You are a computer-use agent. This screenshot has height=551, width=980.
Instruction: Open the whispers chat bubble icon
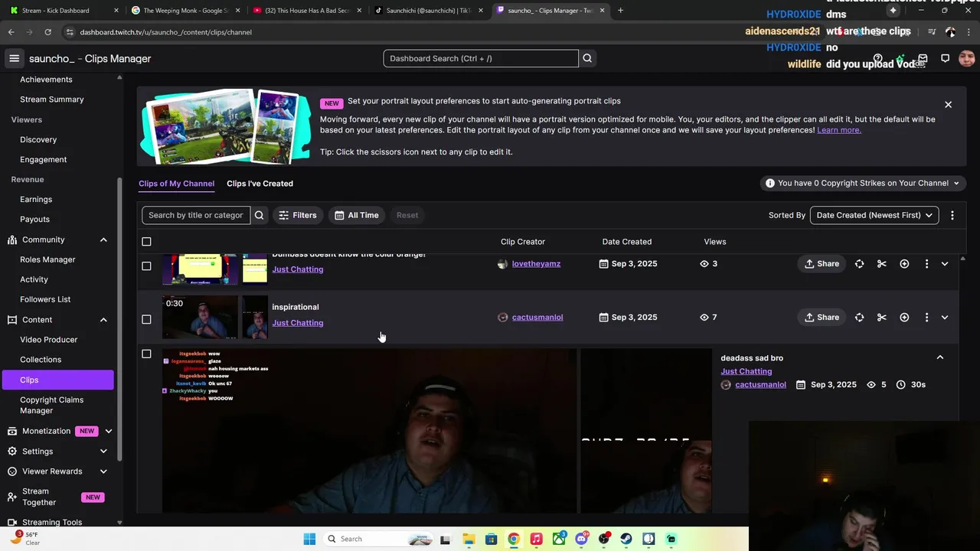click(945, 58)
